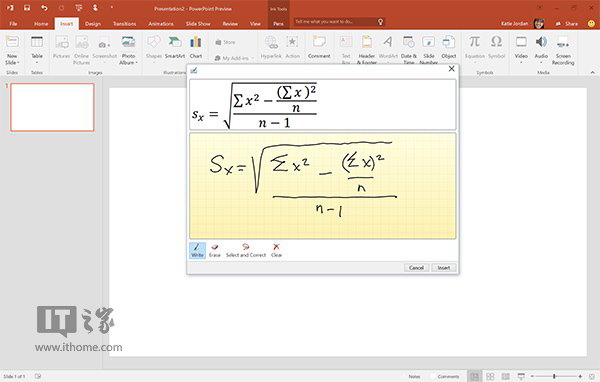Open the Symbol omega tool

[x=497, y=48]
